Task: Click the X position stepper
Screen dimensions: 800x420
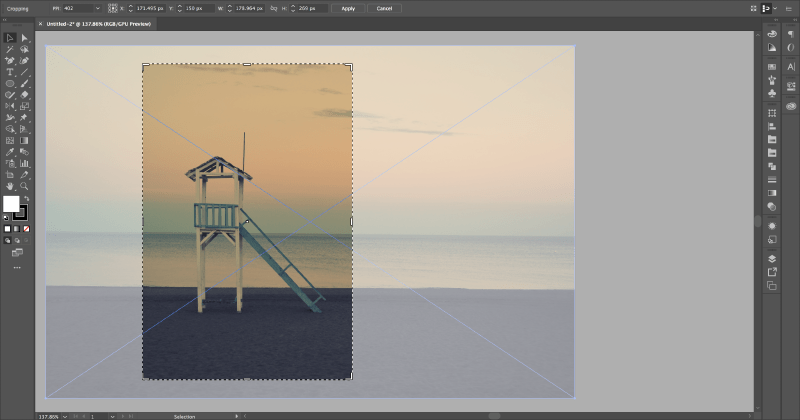Action: point(130,8)
